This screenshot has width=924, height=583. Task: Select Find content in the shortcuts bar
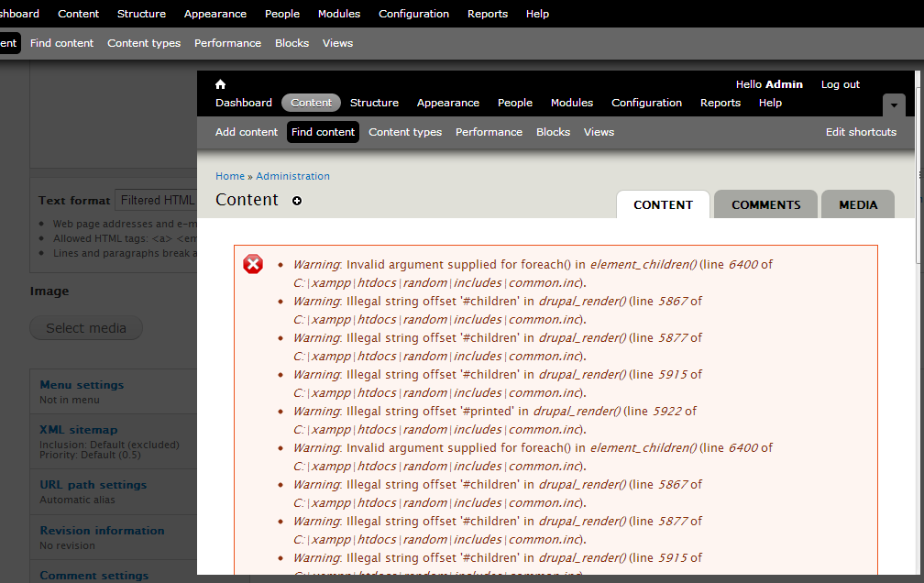point(323,132)
